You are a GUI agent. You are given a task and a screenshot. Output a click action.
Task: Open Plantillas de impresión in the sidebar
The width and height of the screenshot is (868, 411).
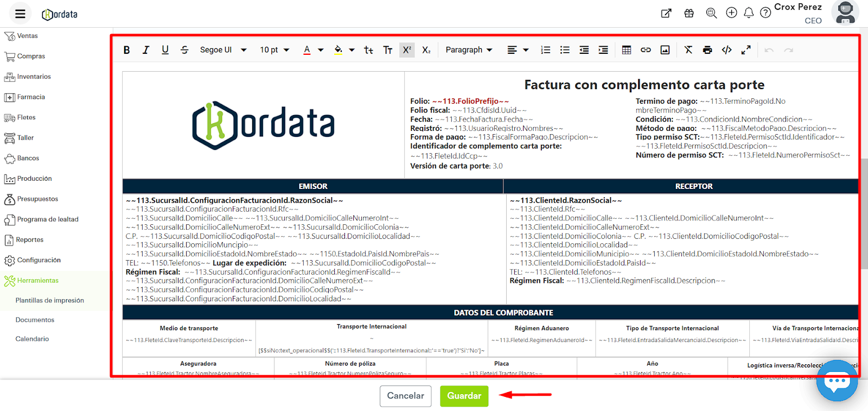pyautogui.click(x=50, y=301)
